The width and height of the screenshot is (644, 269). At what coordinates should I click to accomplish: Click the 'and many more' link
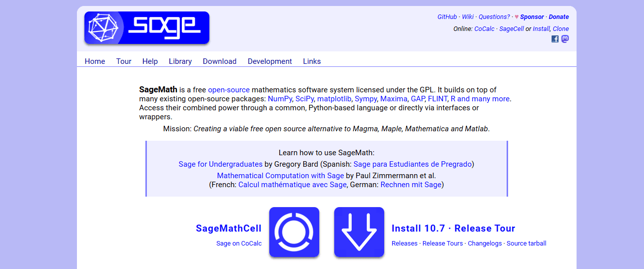click(x=484, y=99)
